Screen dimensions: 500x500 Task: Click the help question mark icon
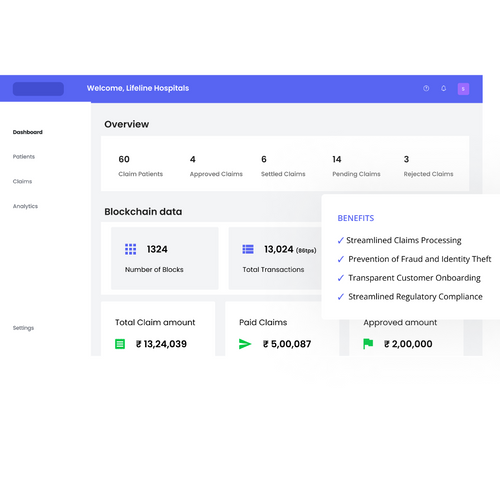click(426, 88)
